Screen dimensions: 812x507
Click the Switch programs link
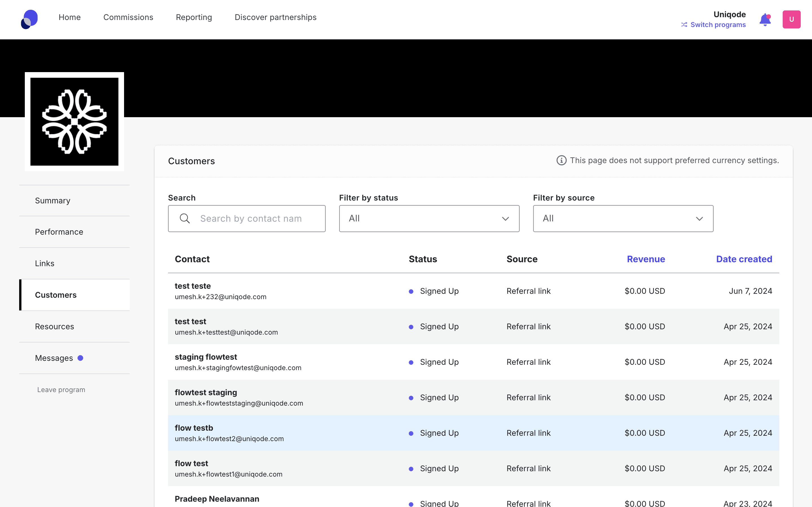[718, 25]
